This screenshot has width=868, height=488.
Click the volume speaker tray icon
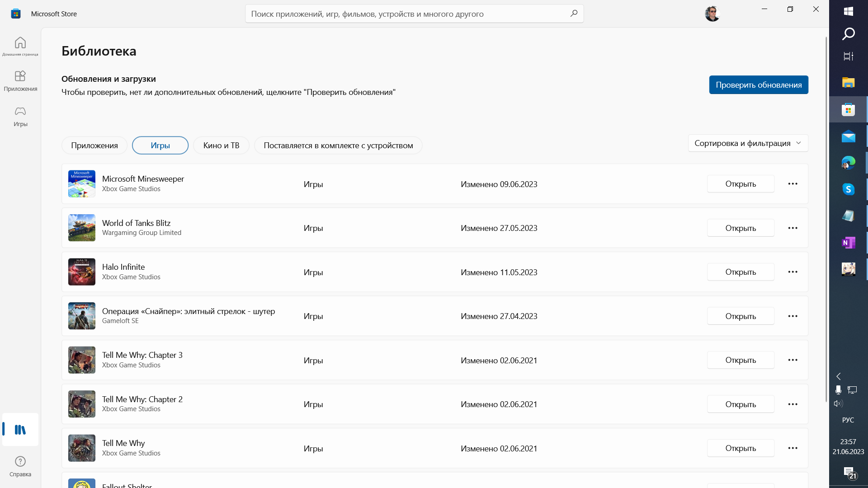[x=838, y=404]
